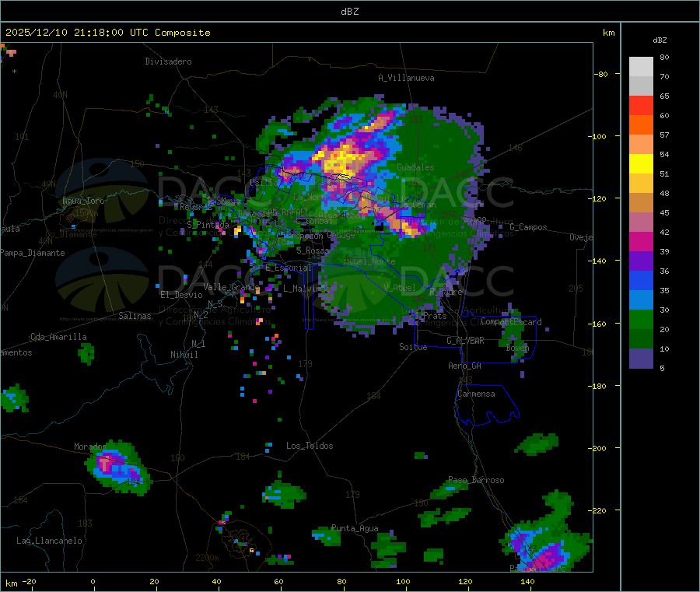Image resolution: width=700 pixels, height=592 pixels.
Task: Click the Agua_Toro map label
Action: tap(83, 201)
